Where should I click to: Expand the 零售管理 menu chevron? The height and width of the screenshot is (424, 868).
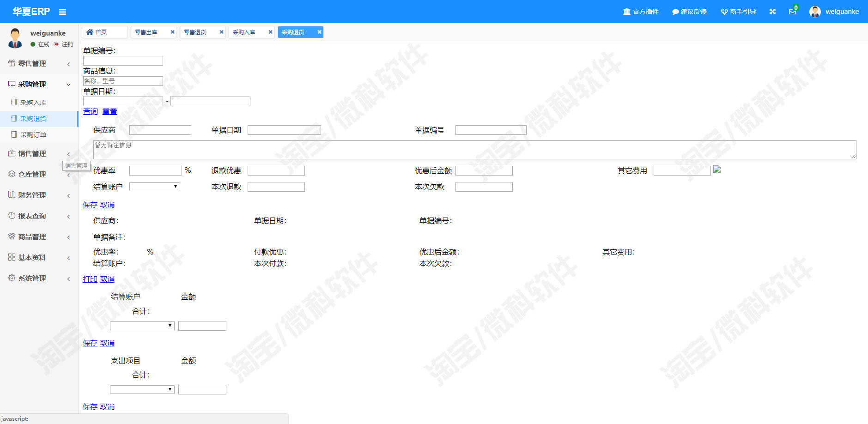tap(68, 64)
